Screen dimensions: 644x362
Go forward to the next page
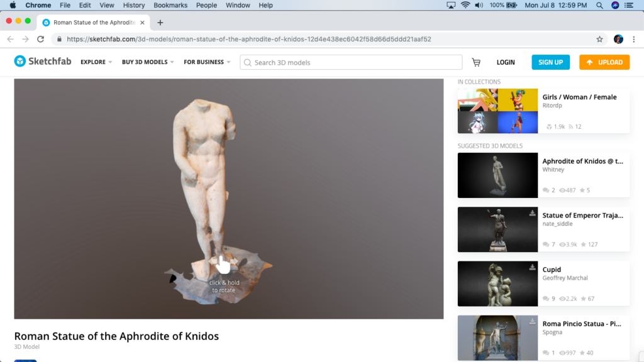click(x=25, y=40)
